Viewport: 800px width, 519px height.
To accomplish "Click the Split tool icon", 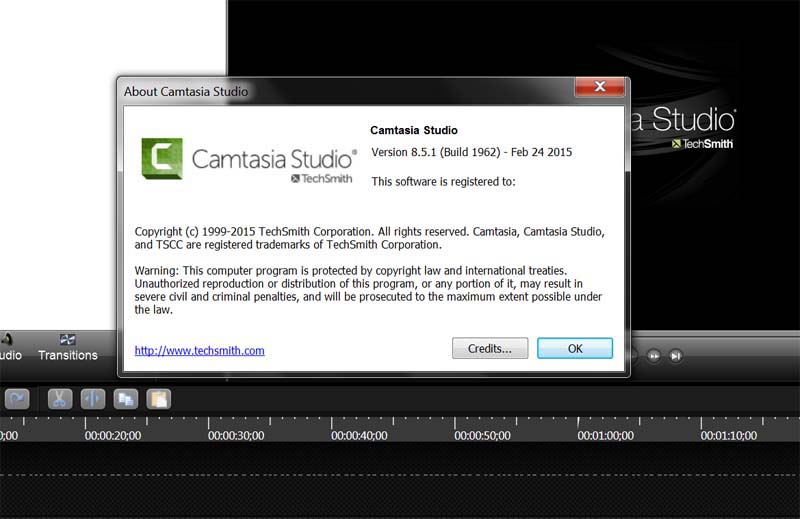I will coord(92,398).
